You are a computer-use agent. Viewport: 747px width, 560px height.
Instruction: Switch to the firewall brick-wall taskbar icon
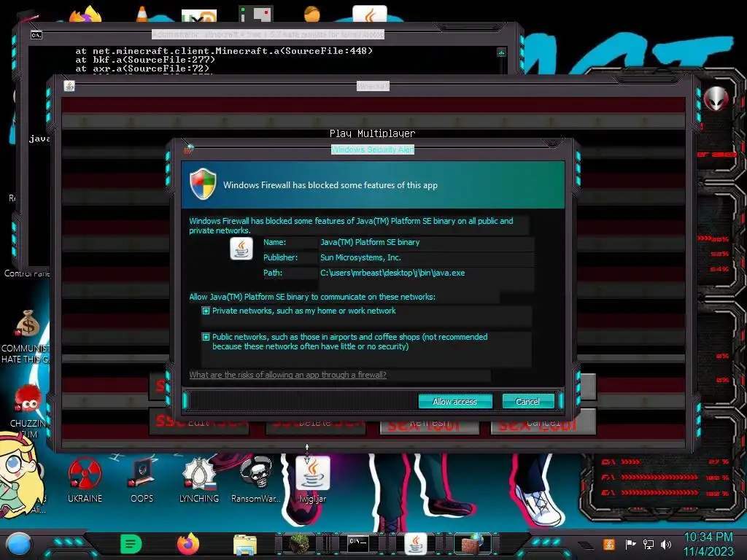tap(472, 544)
